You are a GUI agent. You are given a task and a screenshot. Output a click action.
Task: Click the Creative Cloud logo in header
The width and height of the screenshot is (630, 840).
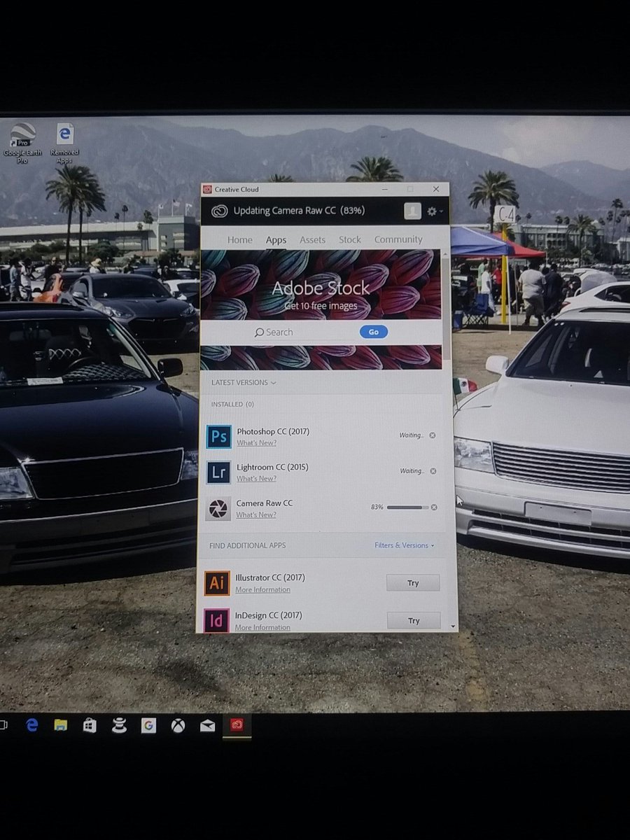tap(218, 211)
